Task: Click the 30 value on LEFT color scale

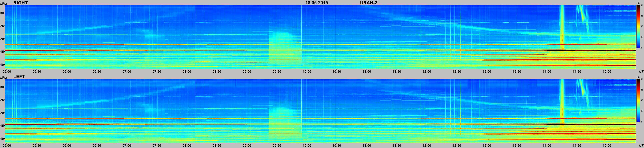Action: point(641,100)
